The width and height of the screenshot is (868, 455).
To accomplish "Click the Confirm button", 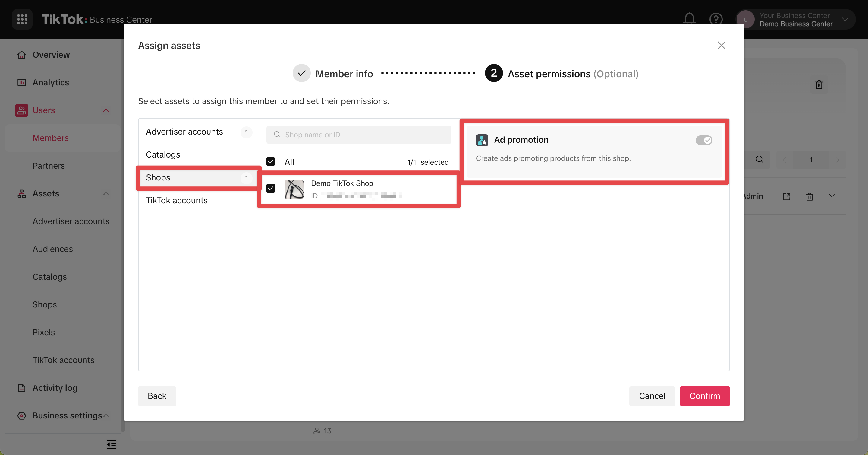I will pyautogui.click(x=704, y=396).
